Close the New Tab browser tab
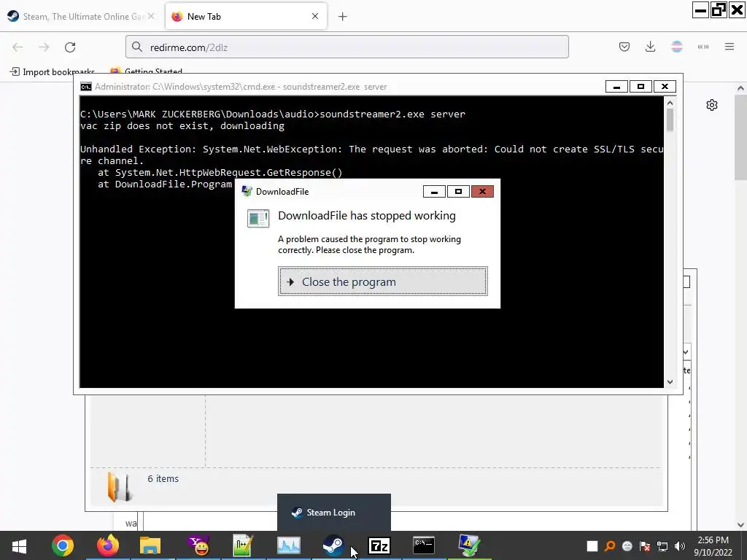The width and height of the screenshot is (747, 560). 315,16
